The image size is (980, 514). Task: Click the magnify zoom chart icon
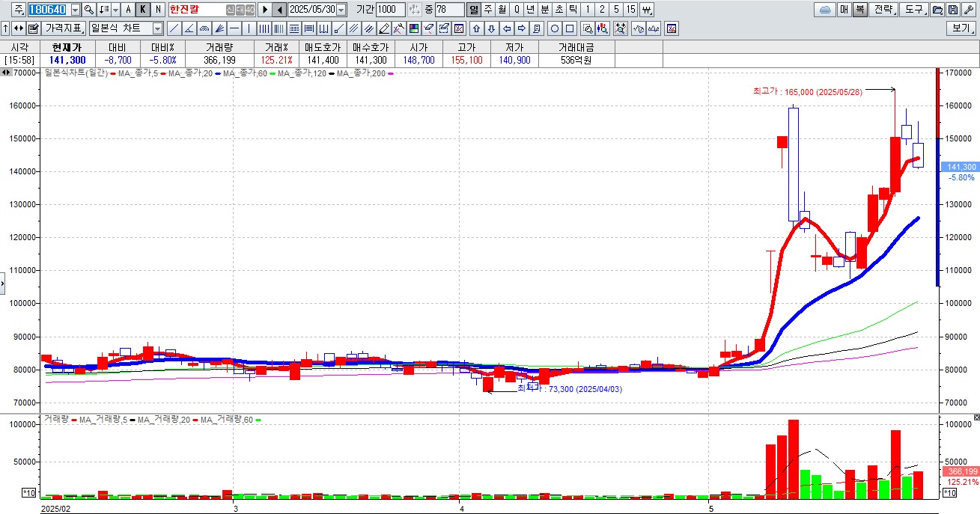pyautogui.click(x=588, y=28)
